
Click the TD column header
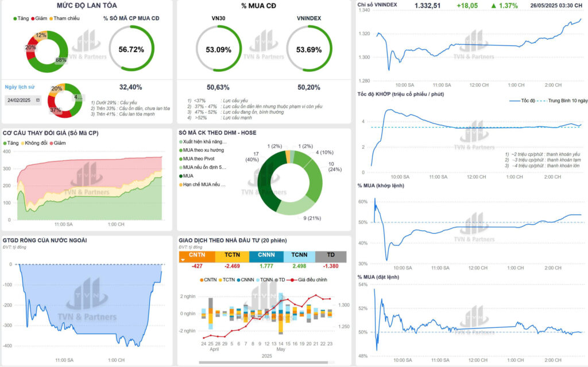331,254
